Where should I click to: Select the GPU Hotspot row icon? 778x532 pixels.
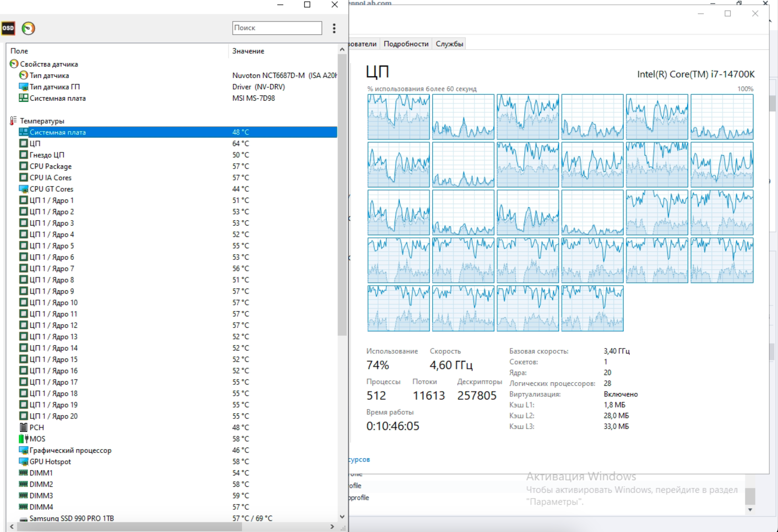click(x=23, y=461)
